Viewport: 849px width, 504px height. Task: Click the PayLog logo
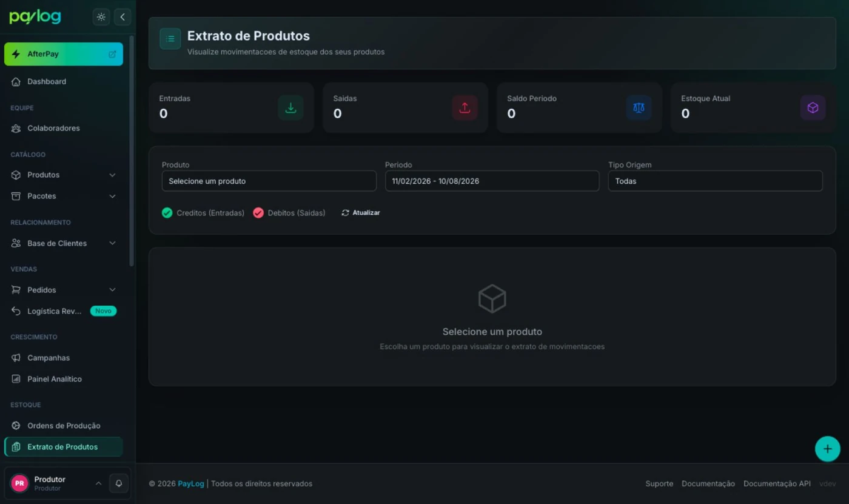(35, 17)
